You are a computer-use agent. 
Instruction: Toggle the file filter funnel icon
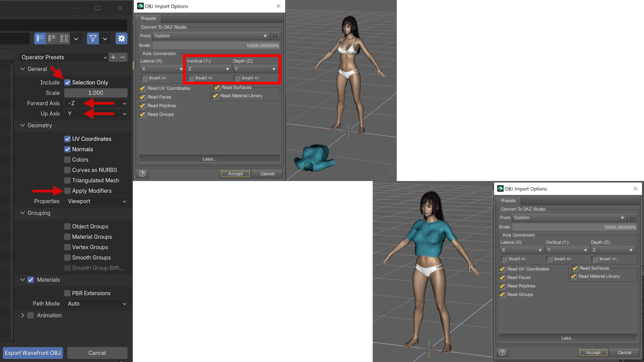pyautogui.click(x=93, y=39)
